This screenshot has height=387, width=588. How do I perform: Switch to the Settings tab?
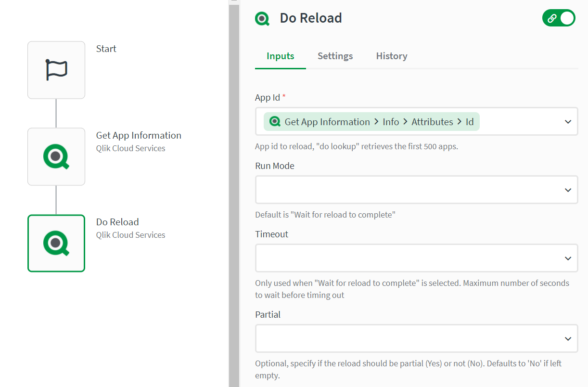click(x=335, y=56)
